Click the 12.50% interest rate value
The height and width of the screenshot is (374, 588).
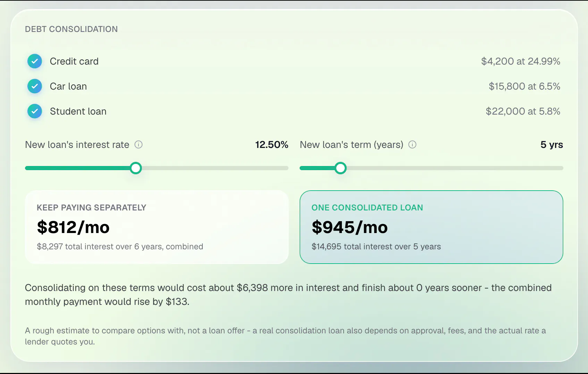click(x=272, y=144)
